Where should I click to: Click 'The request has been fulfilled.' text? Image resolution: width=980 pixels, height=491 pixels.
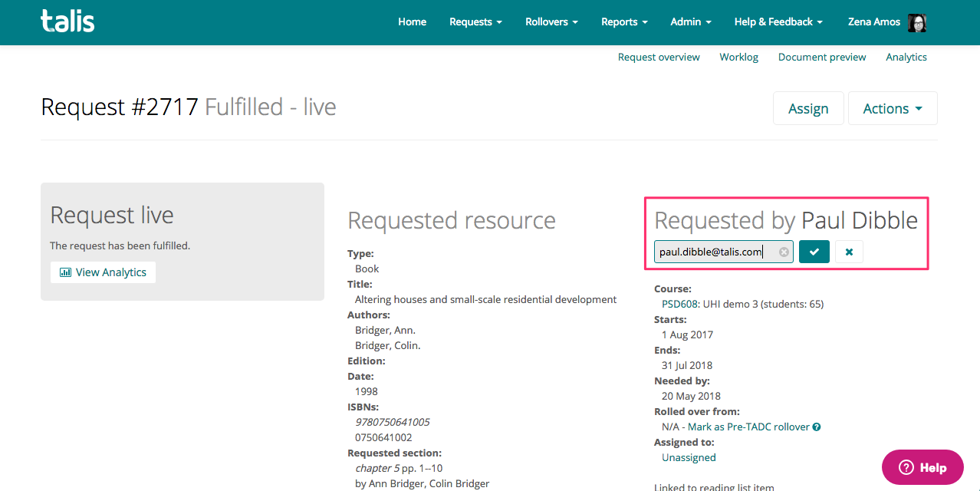(120, 245)
